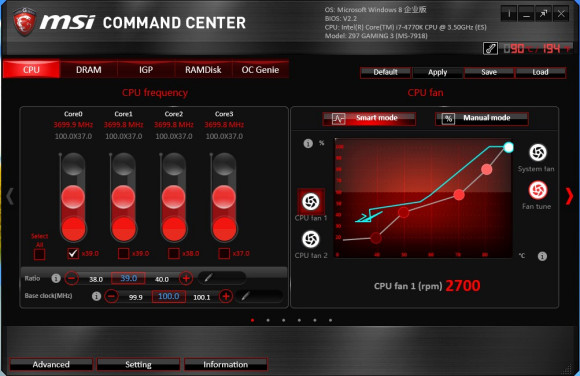Click the Ratio info icon
The height and width of the screenshot is (376, 580).
[56, 278]
